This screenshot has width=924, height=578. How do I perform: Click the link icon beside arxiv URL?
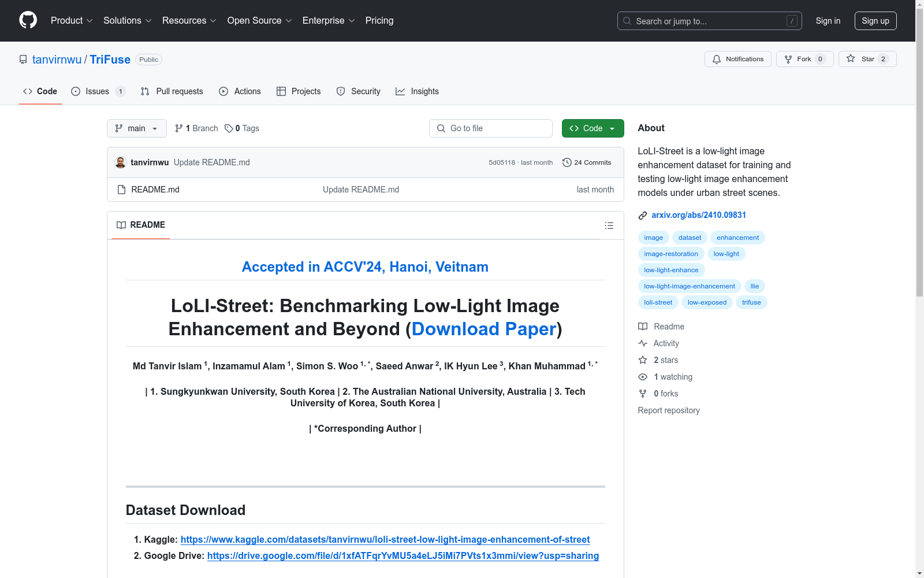(x=642, y=216)
